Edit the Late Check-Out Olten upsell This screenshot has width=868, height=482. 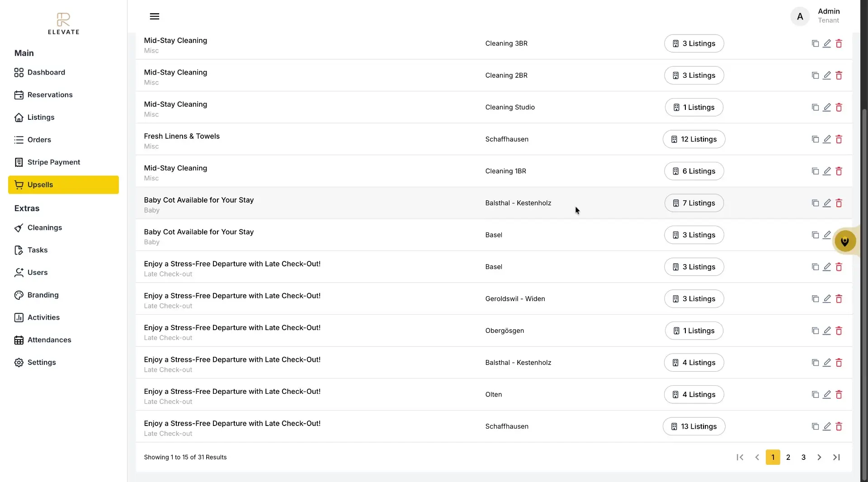pyautogui.click(x=827, y=394)
